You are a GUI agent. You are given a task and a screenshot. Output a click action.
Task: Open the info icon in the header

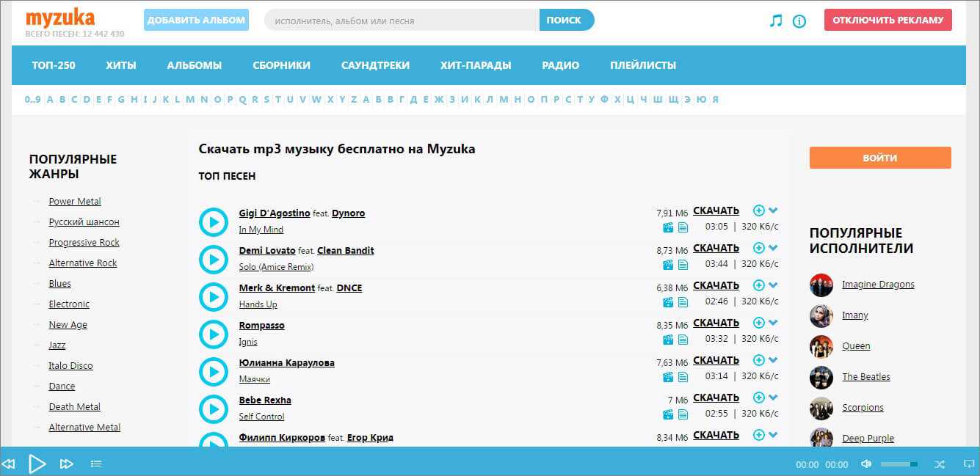click(x=799, y=21)
